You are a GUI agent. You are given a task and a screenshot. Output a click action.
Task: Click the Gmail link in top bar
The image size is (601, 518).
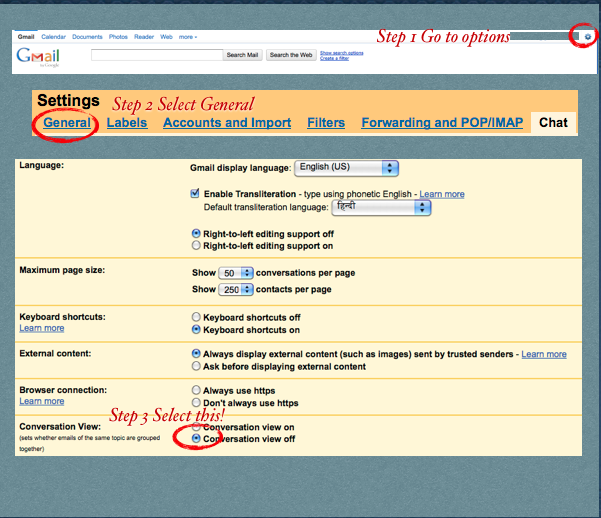pyautogui.click(x=26, y=37)
